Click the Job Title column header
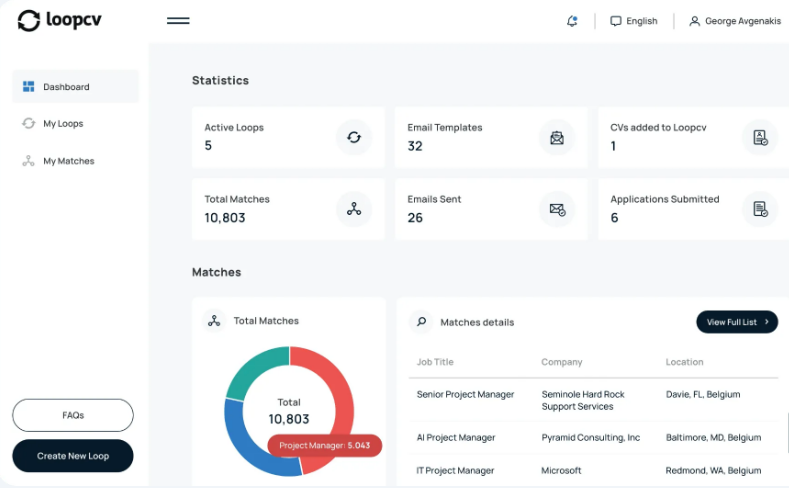The width and height of the screenshot is (789, 488). [x=435, y=362]
